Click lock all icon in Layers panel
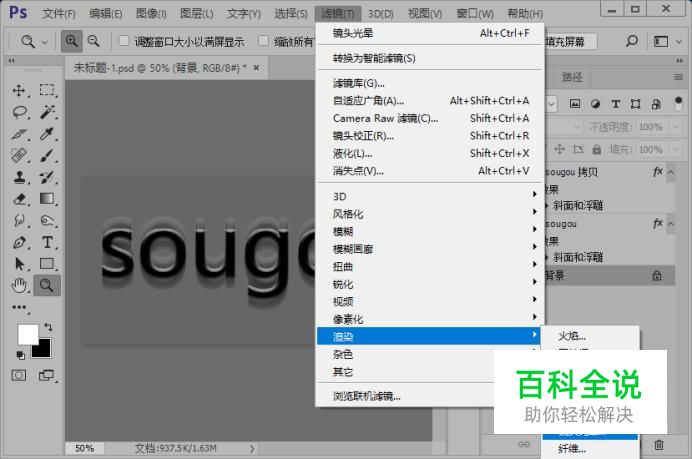The width and height of the screenshot is (692, 459). click(597, 150)
